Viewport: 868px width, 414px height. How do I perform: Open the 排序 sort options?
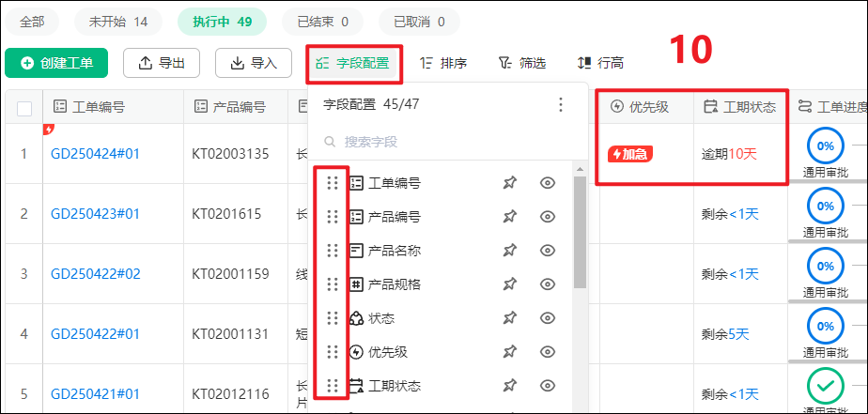click(x=443, y=63)
